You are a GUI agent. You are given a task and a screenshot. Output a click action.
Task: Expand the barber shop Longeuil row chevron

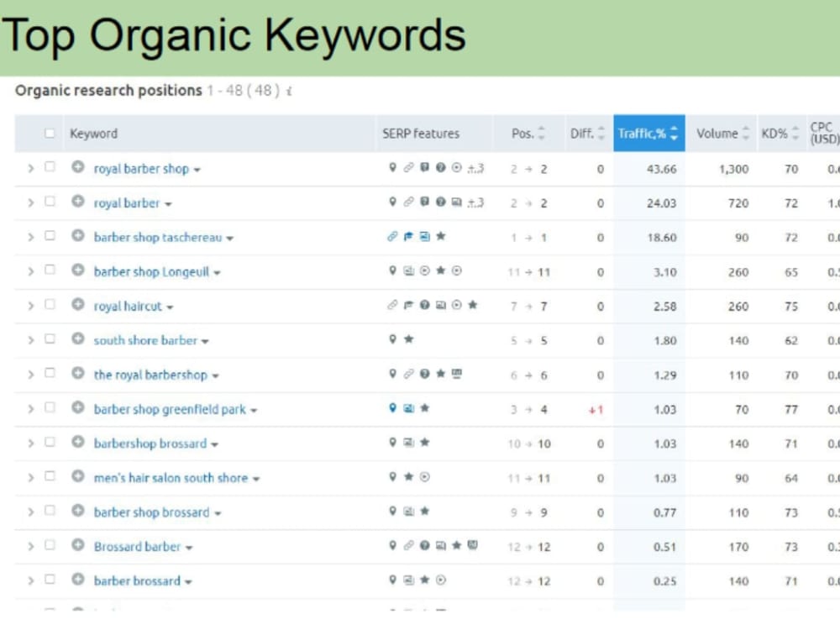coord(30,271)
